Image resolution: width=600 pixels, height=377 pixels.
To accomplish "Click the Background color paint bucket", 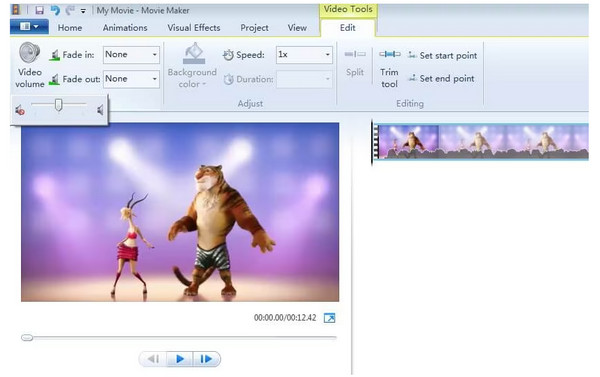I will click(194, 53).
